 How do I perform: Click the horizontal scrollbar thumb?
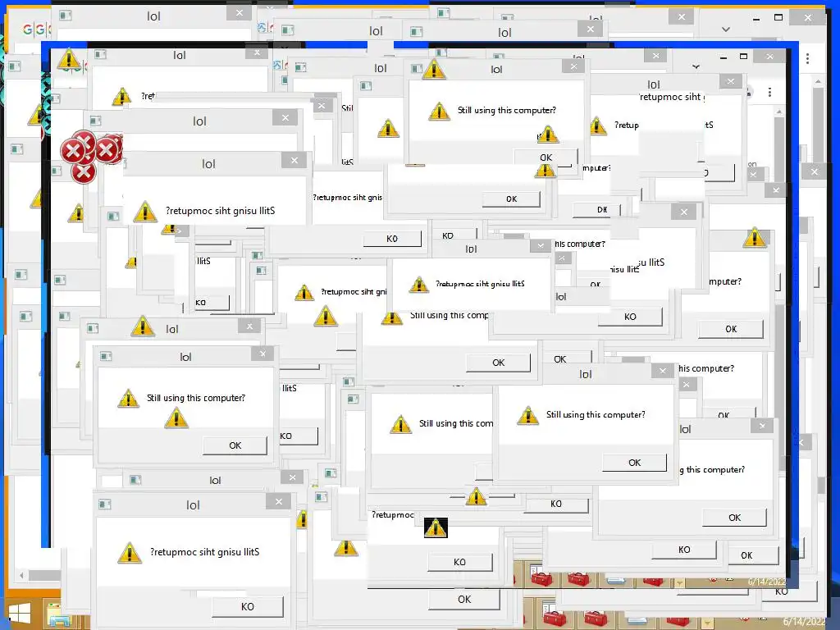pos(44,575)
